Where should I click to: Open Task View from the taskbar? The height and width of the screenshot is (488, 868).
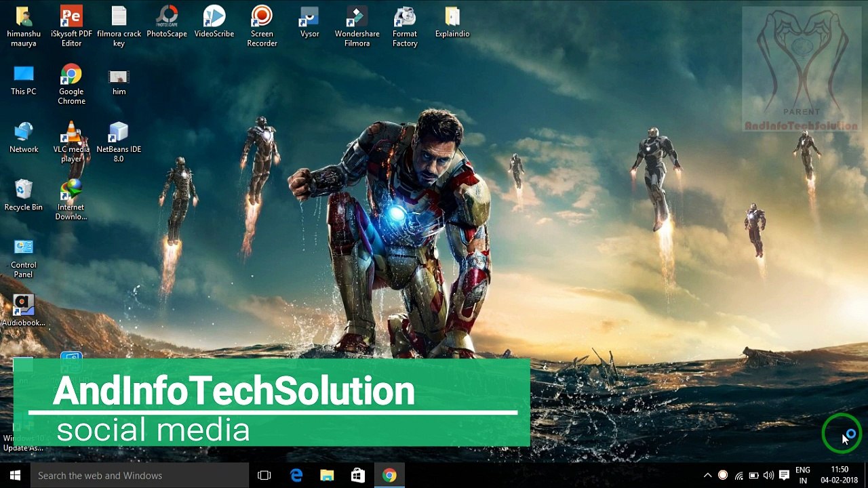264,475
